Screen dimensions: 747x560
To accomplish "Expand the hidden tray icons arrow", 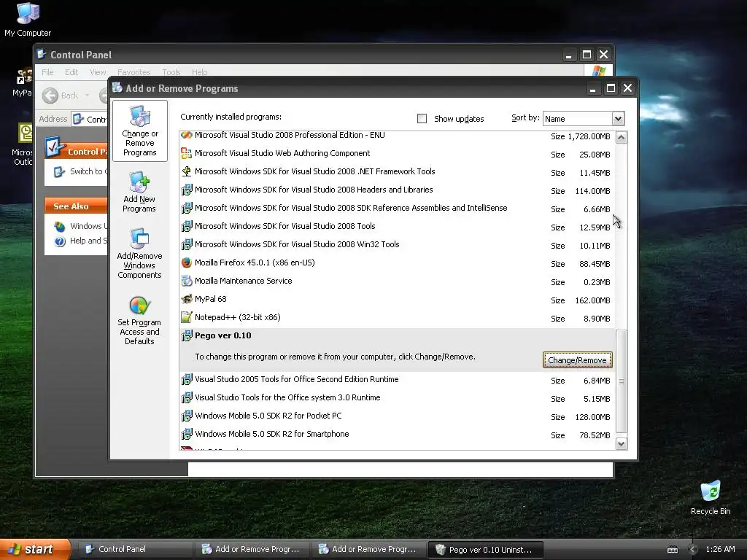I will point(692,550).
